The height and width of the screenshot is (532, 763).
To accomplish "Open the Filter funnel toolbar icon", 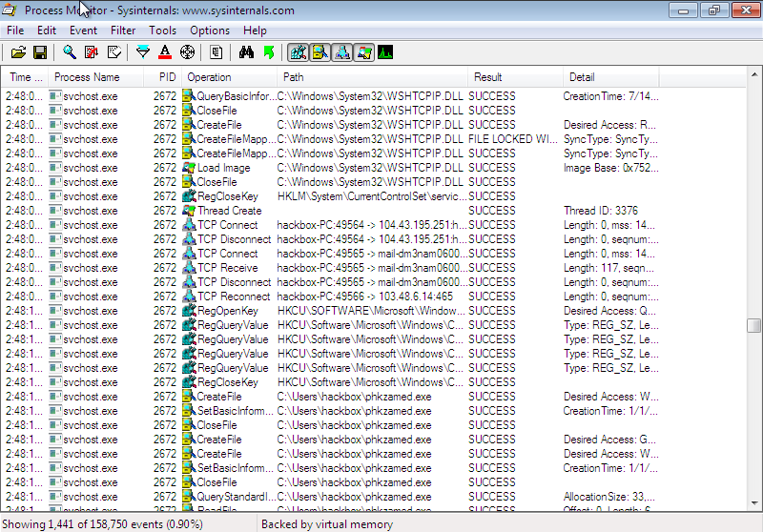I will coord(143,52).
